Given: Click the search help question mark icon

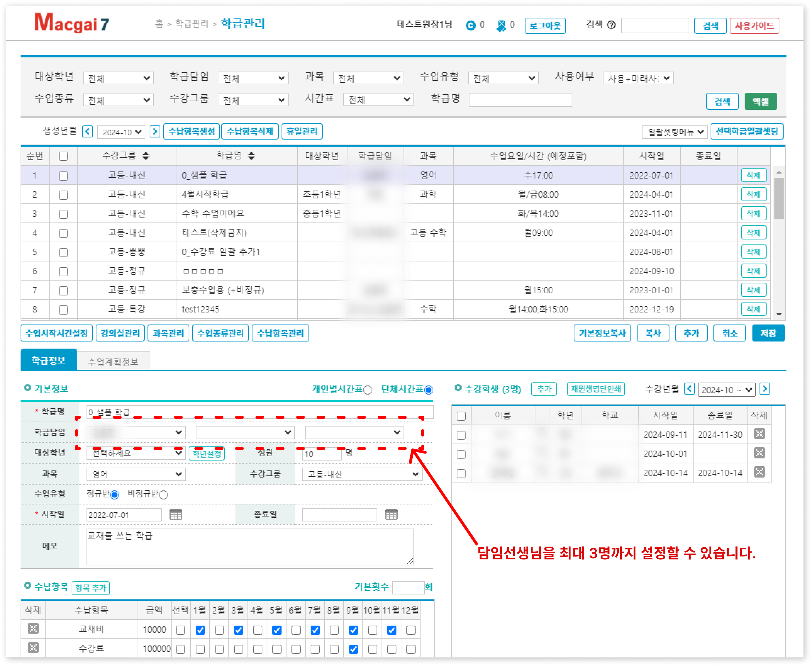Looking at the screenshot, I should (x=611, y=25).
